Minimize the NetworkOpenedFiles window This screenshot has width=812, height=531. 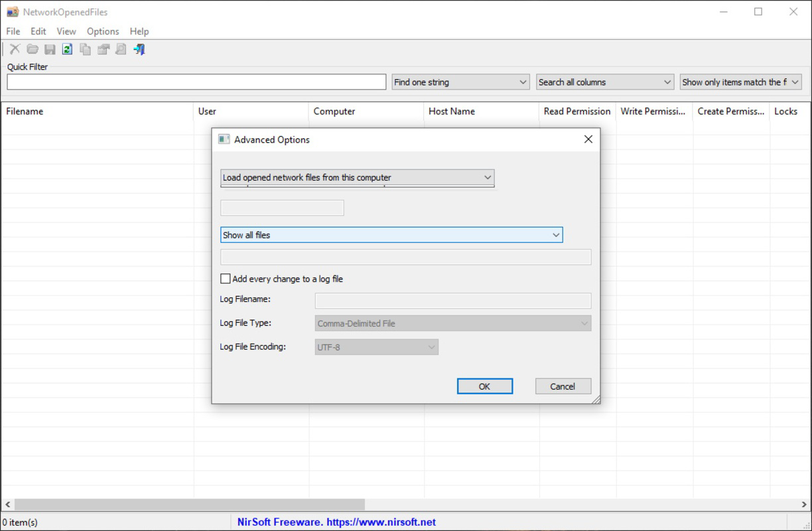click(724, 12)
